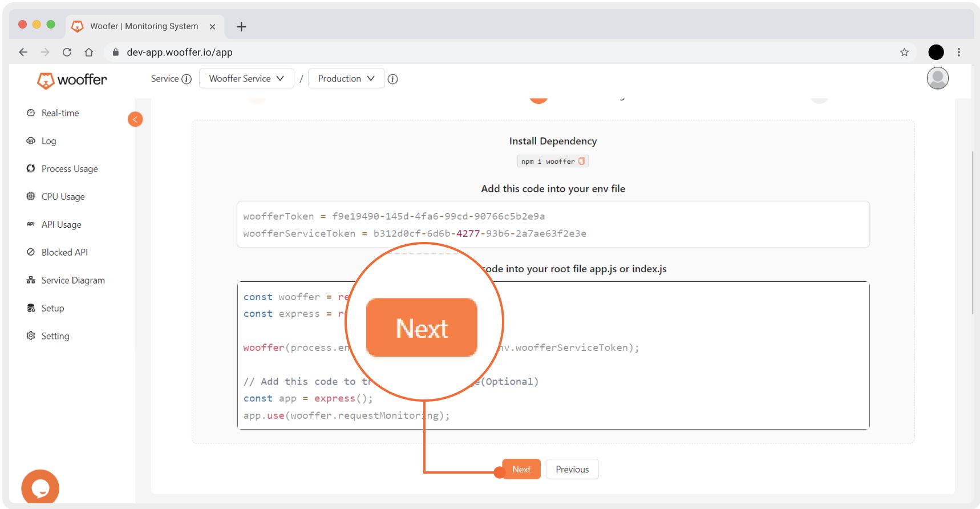This screenshot has width=980, height=509.
Task: Click the Setting gear icon
Action: 31,336
